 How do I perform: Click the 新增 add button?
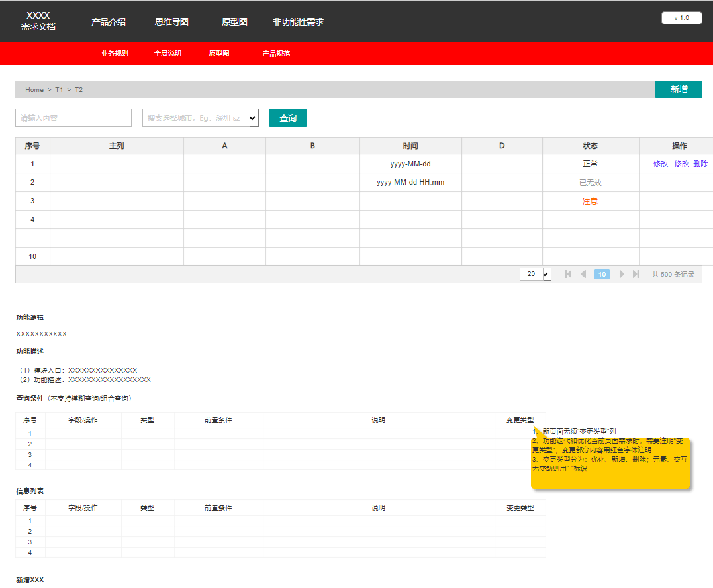coord(679,89)
